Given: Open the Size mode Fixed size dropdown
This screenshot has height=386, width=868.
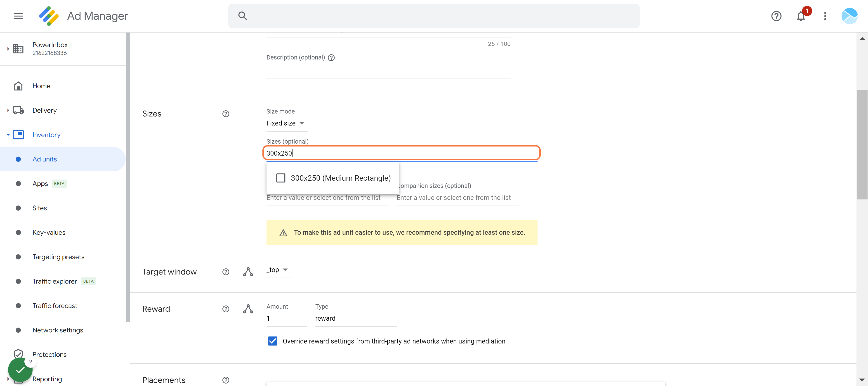Looking at the screenshot, I should tap(286, 123).
